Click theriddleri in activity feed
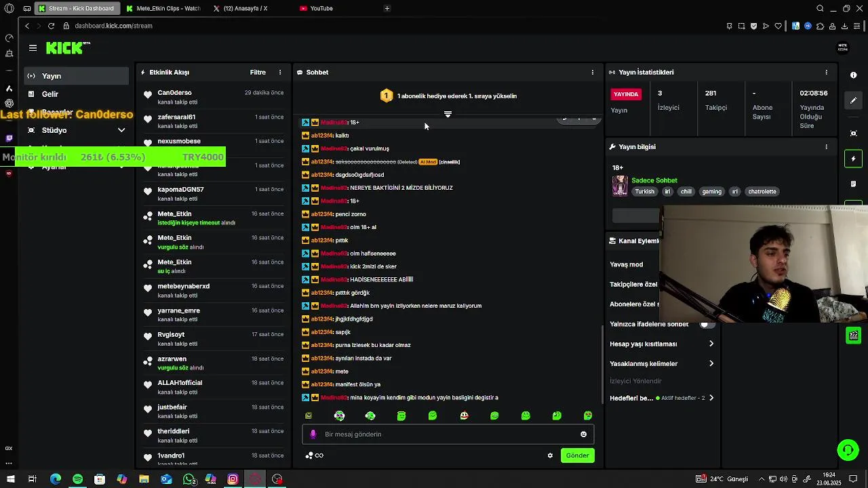This screenshot has height=488, width=868. click(x=173, y=431)
